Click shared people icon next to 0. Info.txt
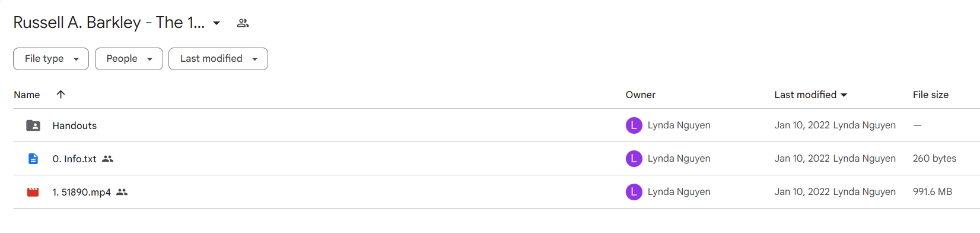 [x=107, y=159]
